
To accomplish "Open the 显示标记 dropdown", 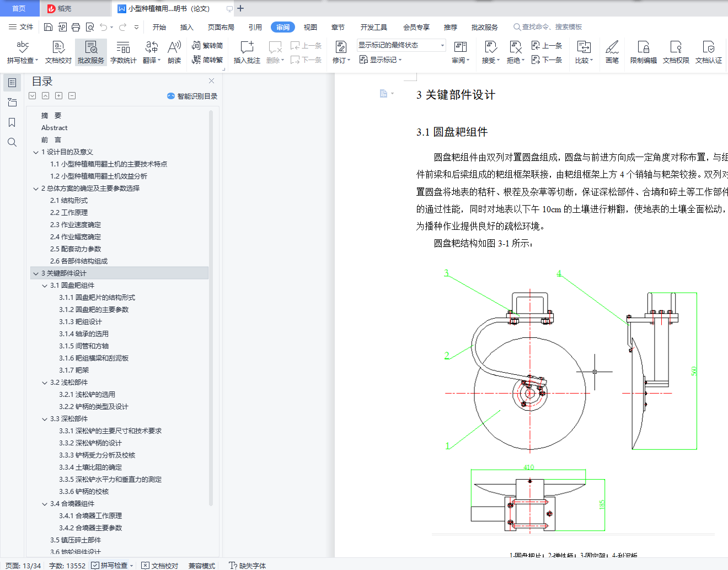I will tap(381, 60).
